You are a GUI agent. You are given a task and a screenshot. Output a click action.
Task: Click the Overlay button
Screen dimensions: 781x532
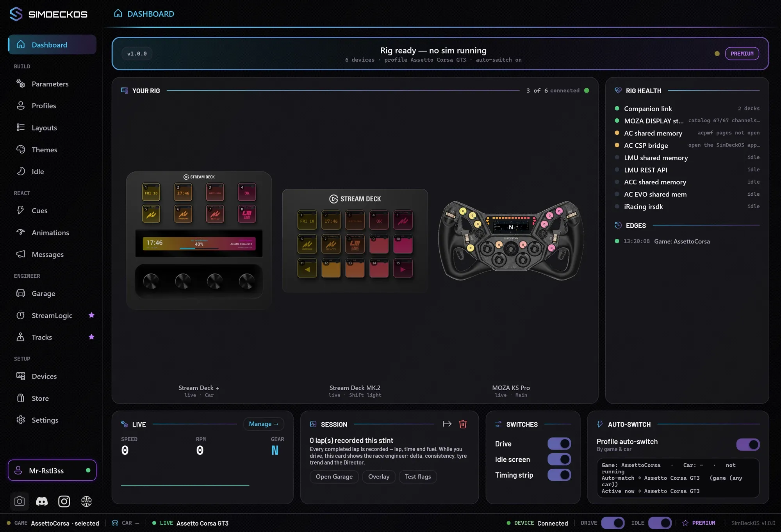(379, 477)
